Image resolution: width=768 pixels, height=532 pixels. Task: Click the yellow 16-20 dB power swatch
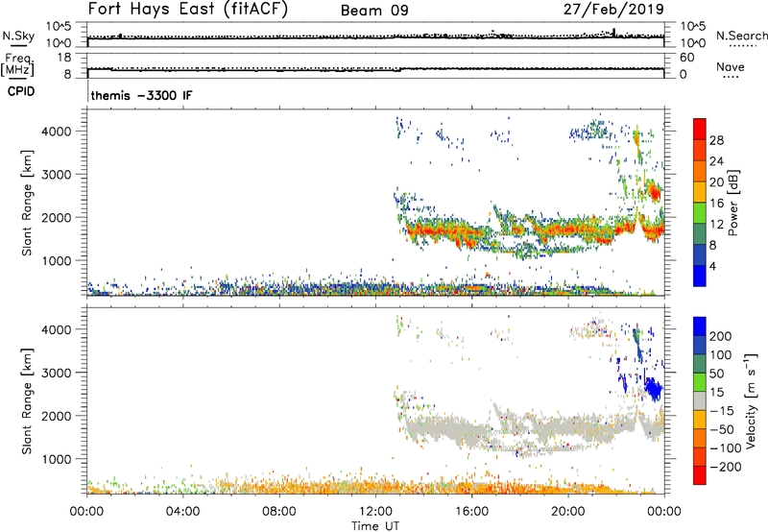pos(700,192)
